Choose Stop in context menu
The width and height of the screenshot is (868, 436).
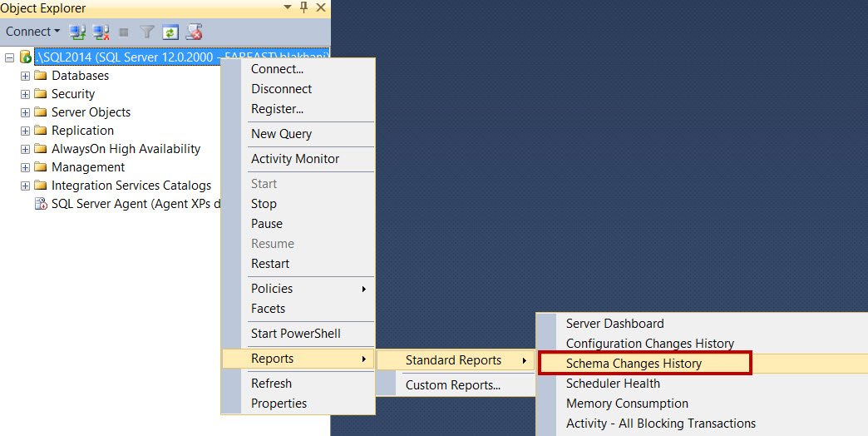click(x=298, y=204)
